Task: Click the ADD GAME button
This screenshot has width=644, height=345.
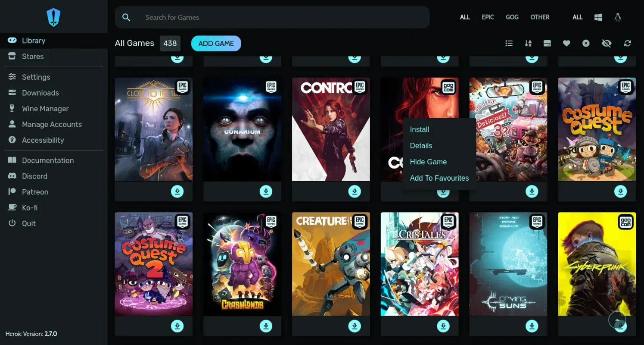Action: (x=216, y=43)
